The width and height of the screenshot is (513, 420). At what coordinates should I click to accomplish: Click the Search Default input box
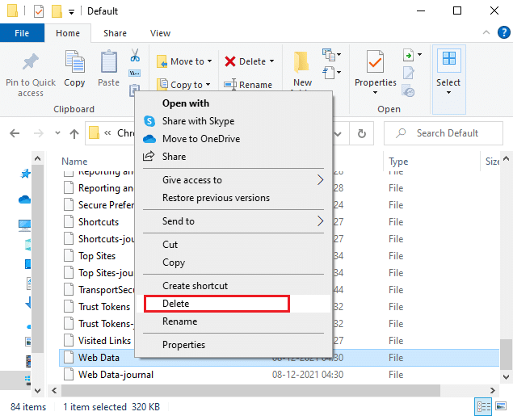pos(444,133)
